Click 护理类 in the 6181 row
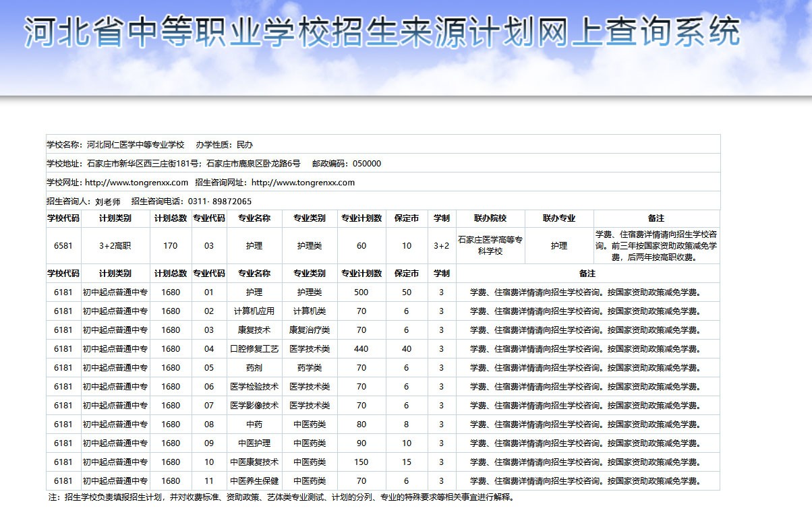The width and height of the screenshot is (812, 531). tap(310, 292)
